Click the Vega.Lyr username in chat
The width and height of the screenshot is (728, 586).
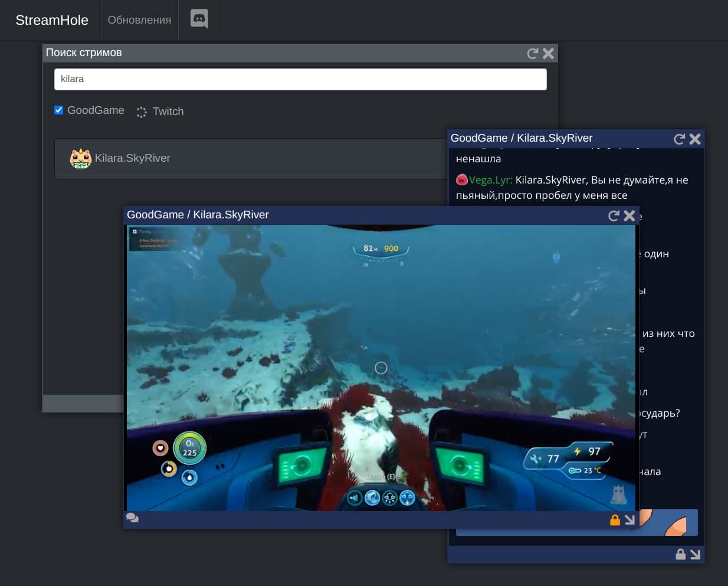click(490, 180)
